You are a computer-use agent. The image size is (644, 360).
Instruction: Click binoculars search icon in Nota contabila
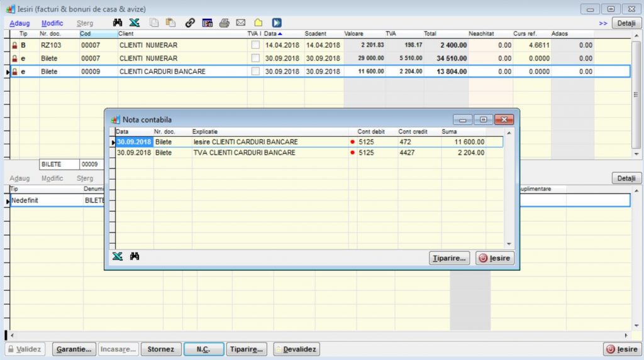134,256
